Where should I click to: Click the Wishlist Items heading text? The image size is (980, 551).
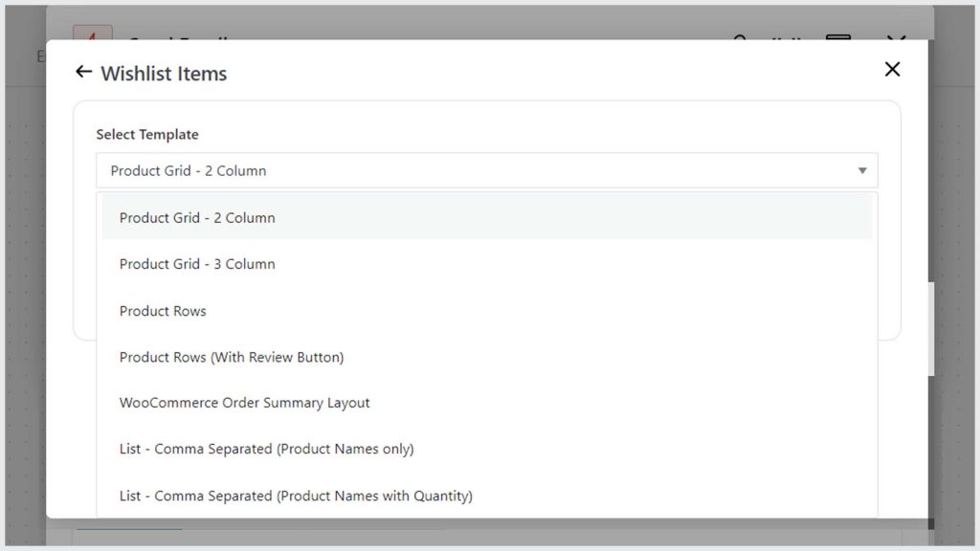164,74
